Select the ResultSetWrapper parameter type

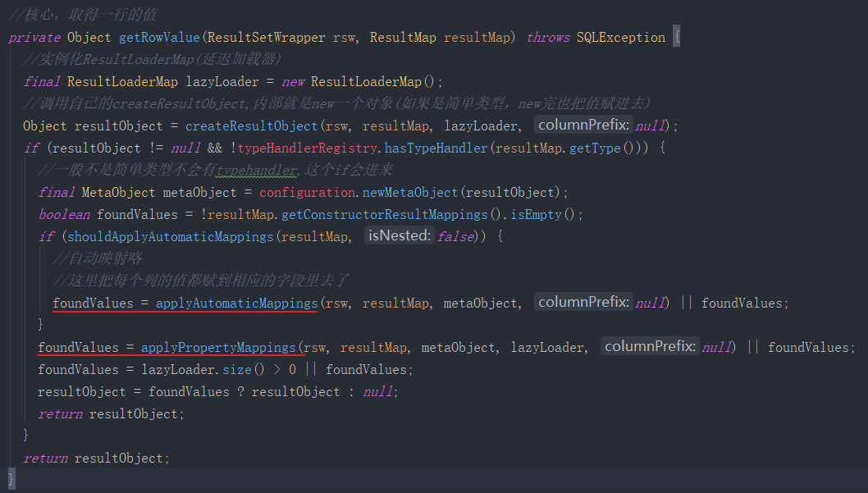pyautogui.click(x=267, y=37)
